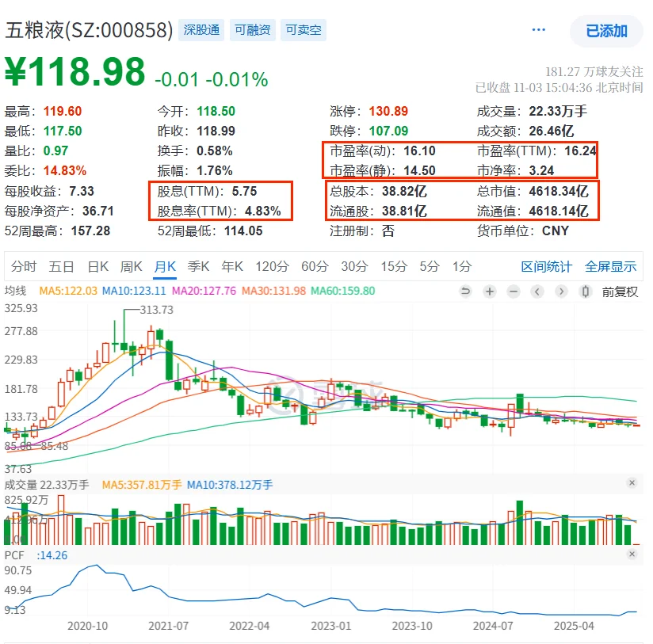Click the zoom out icon on the chart toolbar
This screenshot has height=644, width=653.
tap(514, 292)
